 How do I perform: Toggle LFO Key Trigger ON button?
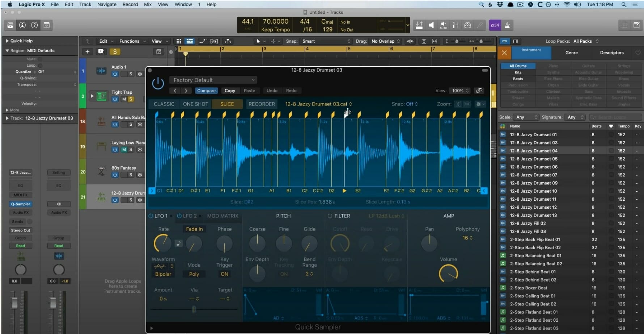(x=224, y=274)
